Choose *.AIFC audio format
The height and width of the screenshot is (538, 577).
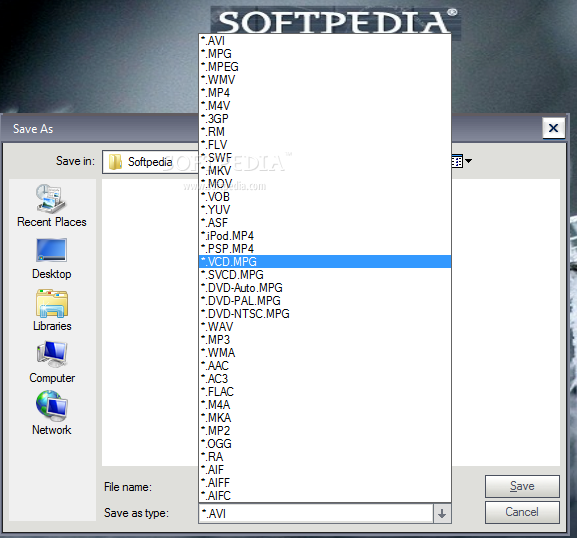tap(325, 496)
